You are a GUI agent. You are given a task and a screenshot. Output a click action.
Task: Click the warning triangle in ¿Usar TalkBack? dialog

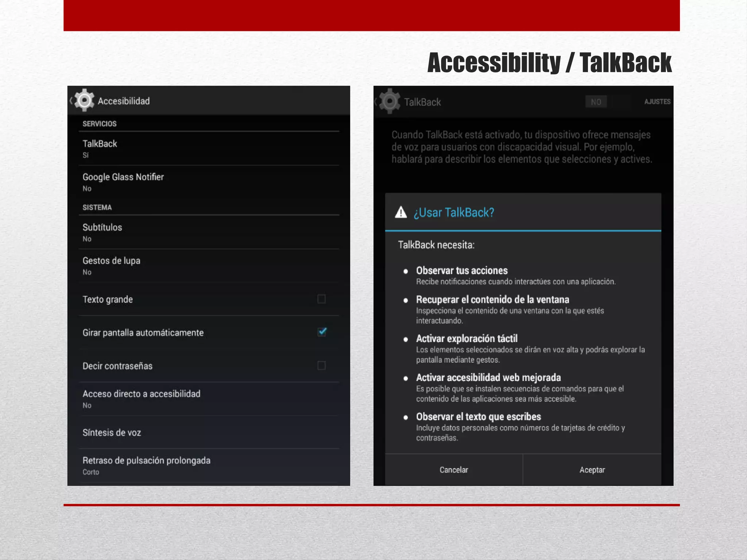[x=401, y=212]
